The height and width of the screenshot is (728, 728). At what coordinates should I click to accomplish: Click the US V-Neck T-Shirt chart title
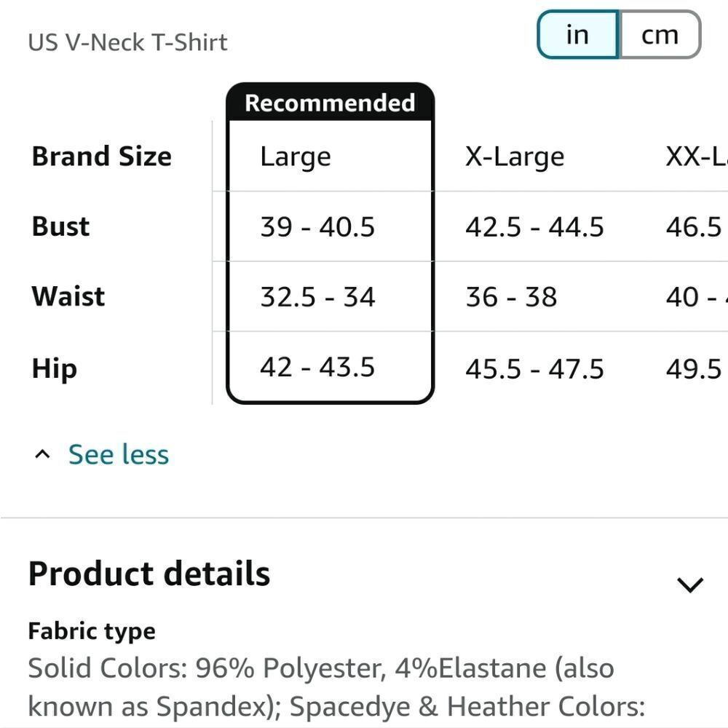127,41
